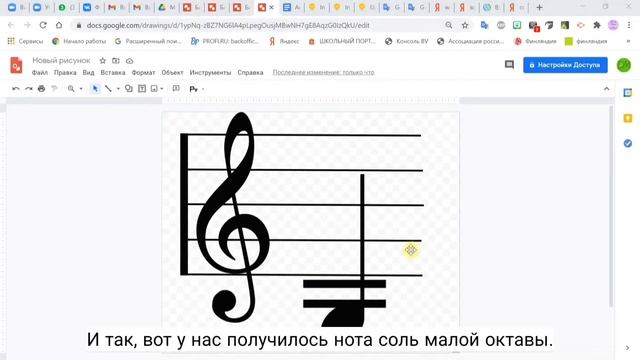Open the Правка menu
640x360 pixels.
coord(65,72)
